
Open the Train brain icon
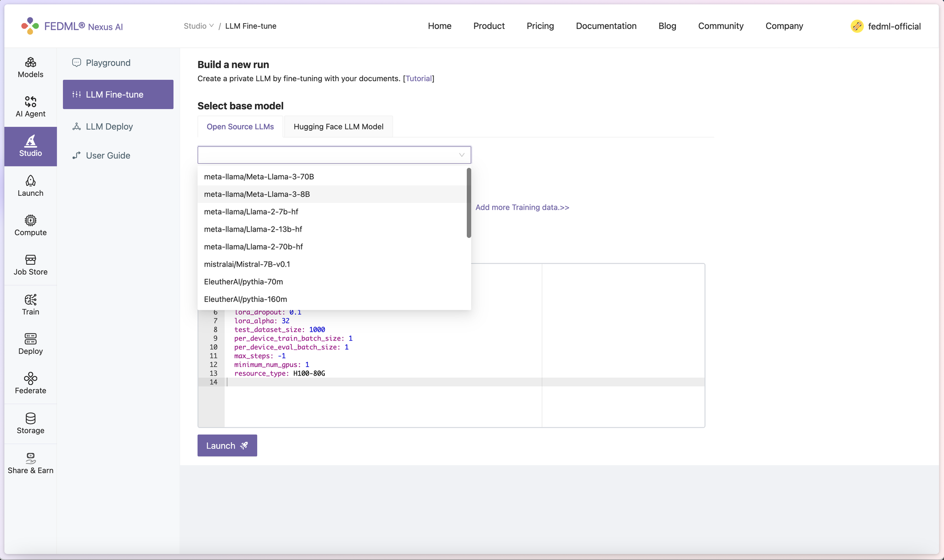(30, 304)
